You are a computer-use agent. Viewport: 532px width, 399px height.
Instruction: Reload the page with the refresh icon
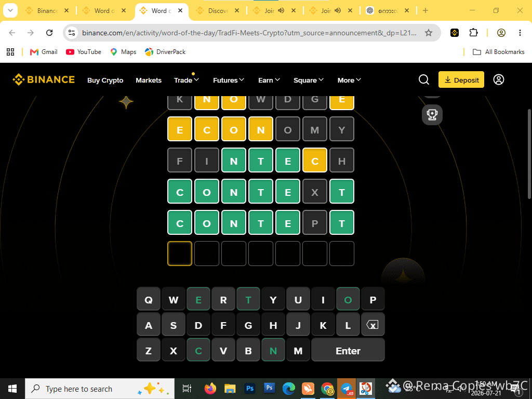tap(49, 33)
